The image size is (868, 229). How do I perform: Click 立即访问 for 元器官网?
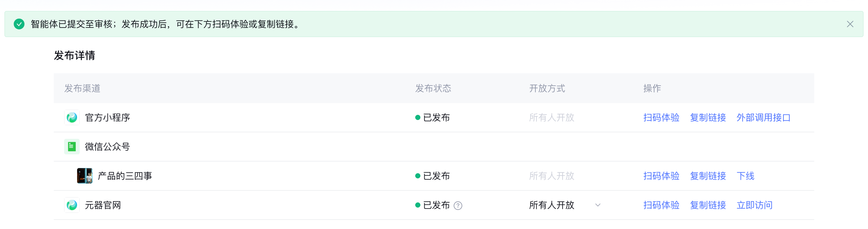click(754, 205)
